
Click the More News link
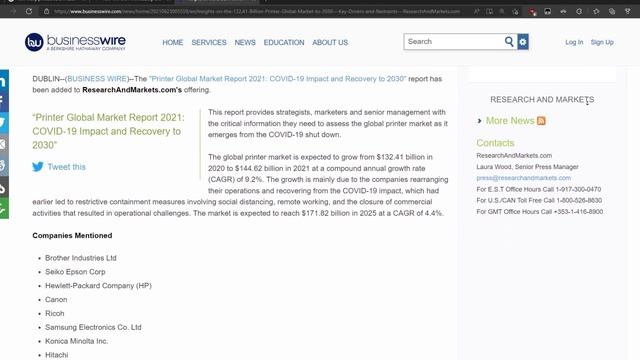click(510, 121)
